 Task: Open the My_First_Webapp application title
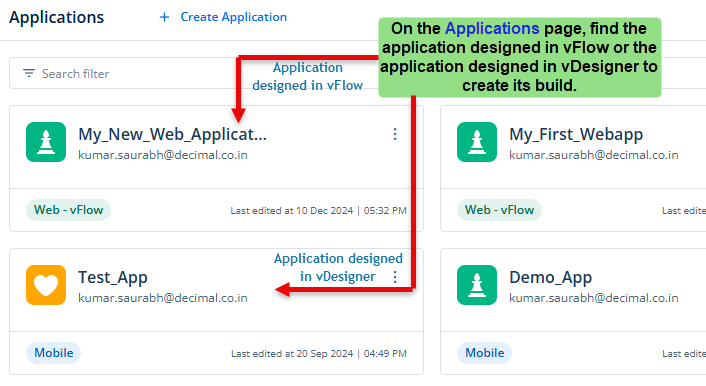click(576, 134)
